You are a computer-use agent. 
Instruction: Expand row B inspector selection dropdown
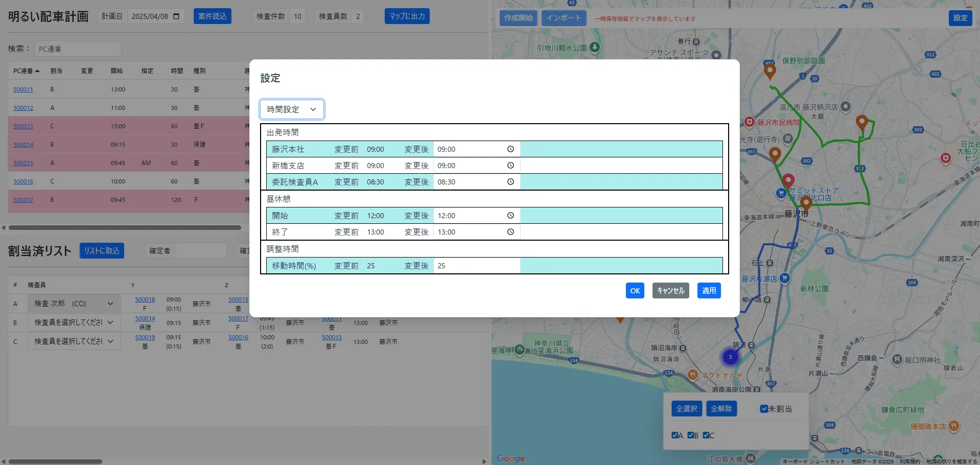click(74, 322)
